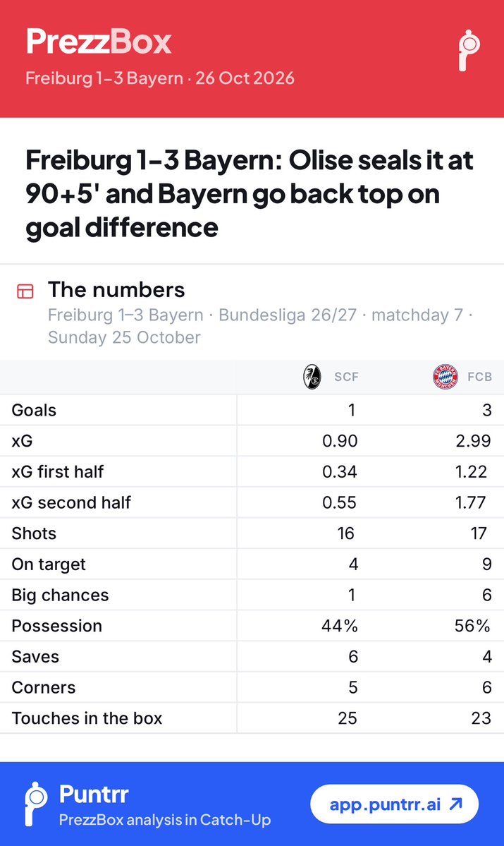The image size is (504, 846).
Task: Click the Bayern Munich club crest icon
Action: (445, 377)
